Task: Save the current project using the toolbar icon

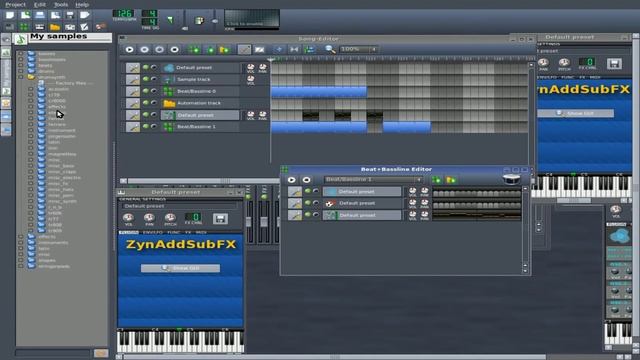Action: point(70,15)
